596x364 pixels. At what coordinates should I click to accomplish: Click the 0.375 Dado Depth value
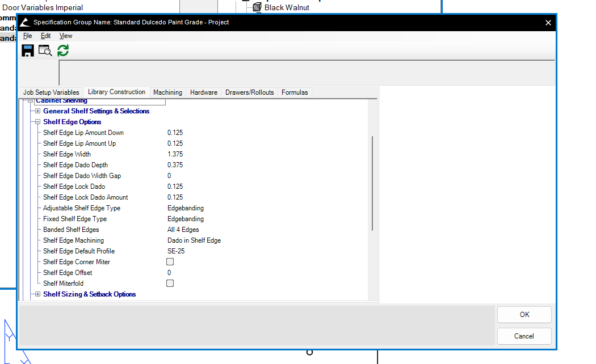click(175, 165)
